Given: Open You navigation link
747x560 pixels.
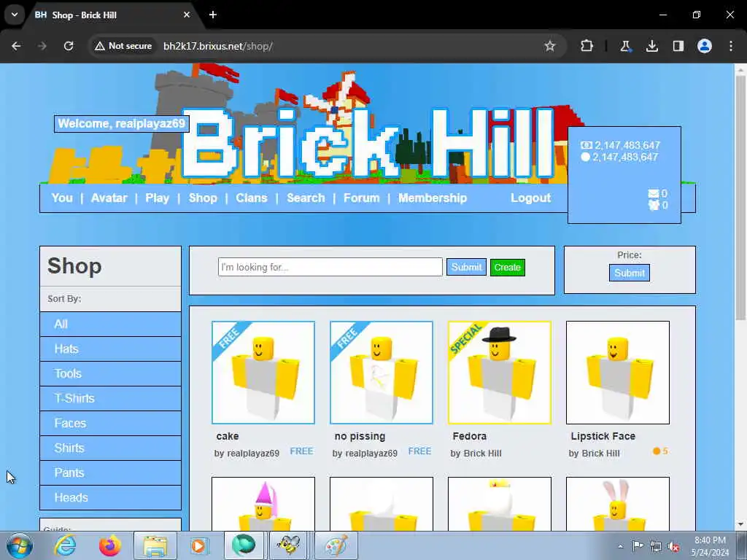Looking at the screenshot, I should [62, 198].
